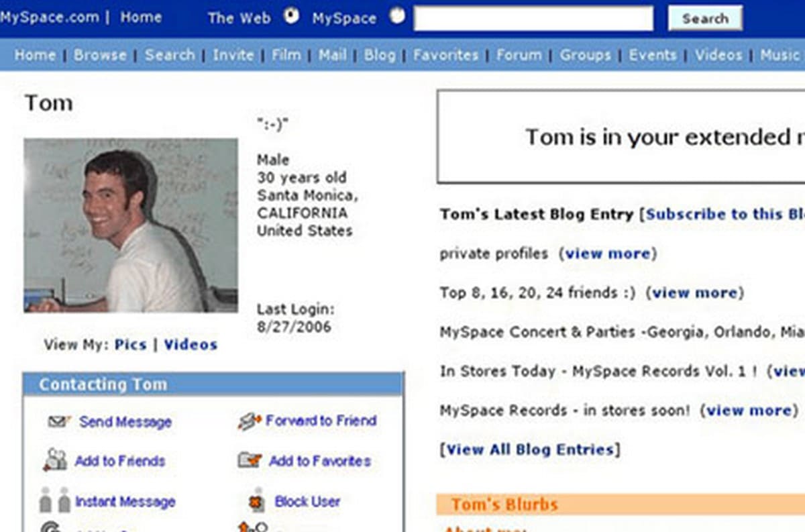Open View All Blog Entries link
The image size is (805, 532).
tap(530, 449)
